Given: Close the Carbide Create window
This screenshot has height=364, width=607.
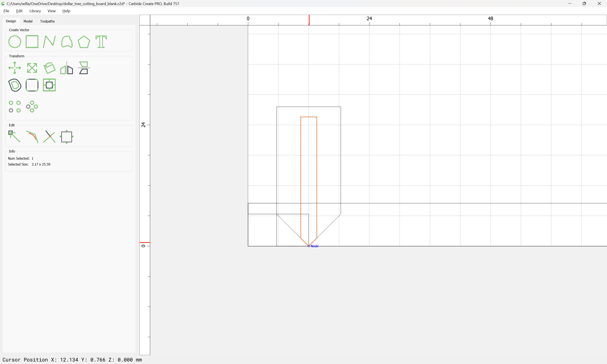Looking at the screenshot, I should (x=599, y=4).
